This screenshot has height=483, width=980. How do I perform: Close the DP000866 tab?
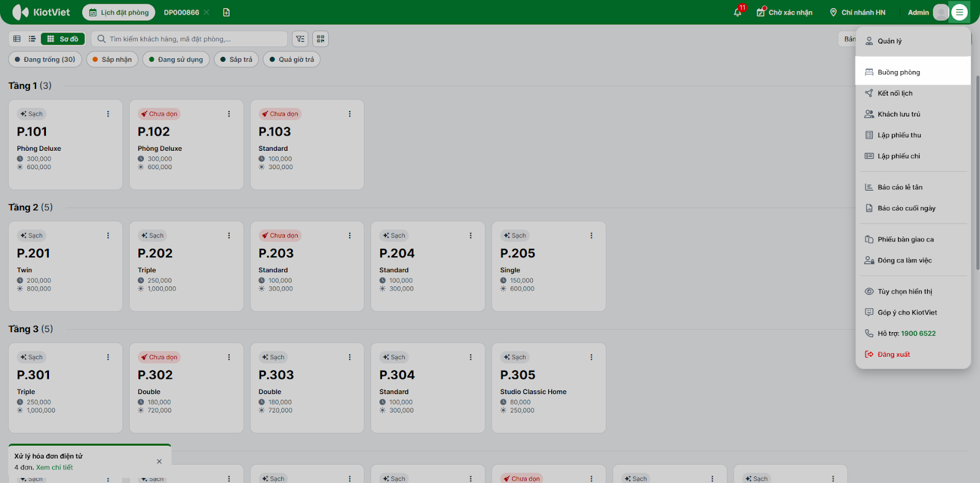pos(206,12)
